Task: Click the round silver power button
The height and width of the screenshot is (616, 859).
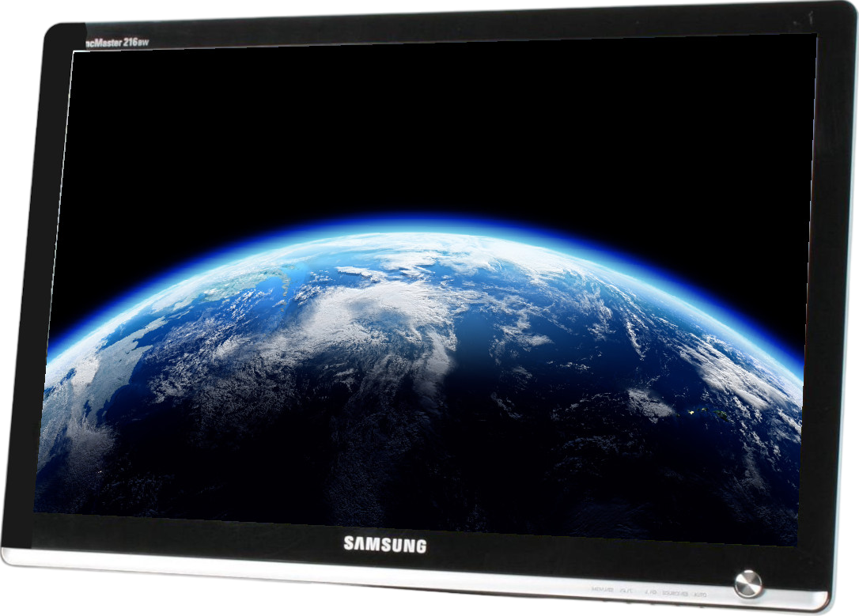Action: click(748, 584)
